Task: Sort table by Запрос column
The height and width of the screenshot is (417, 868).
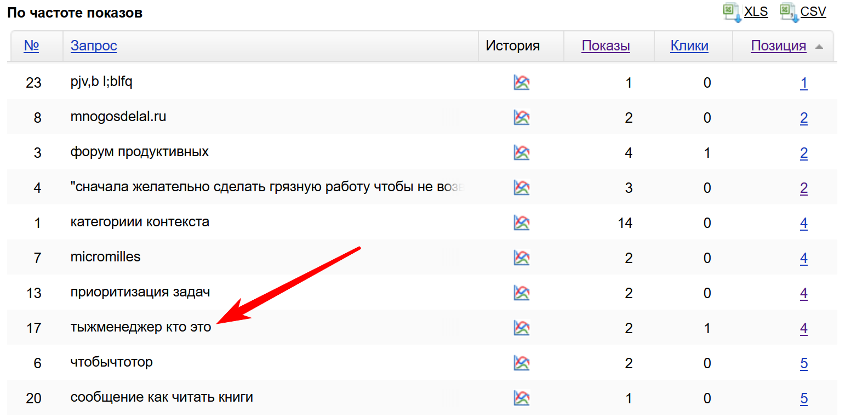Action: pyautogui.click(x=94, y=46)
